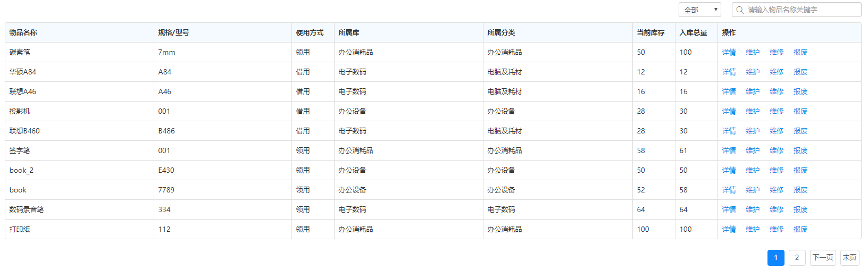Click 报废 for book 7789 row
The width and height of the screenshot is (868, 269).
pyautogui.click(x=800, y=190)
